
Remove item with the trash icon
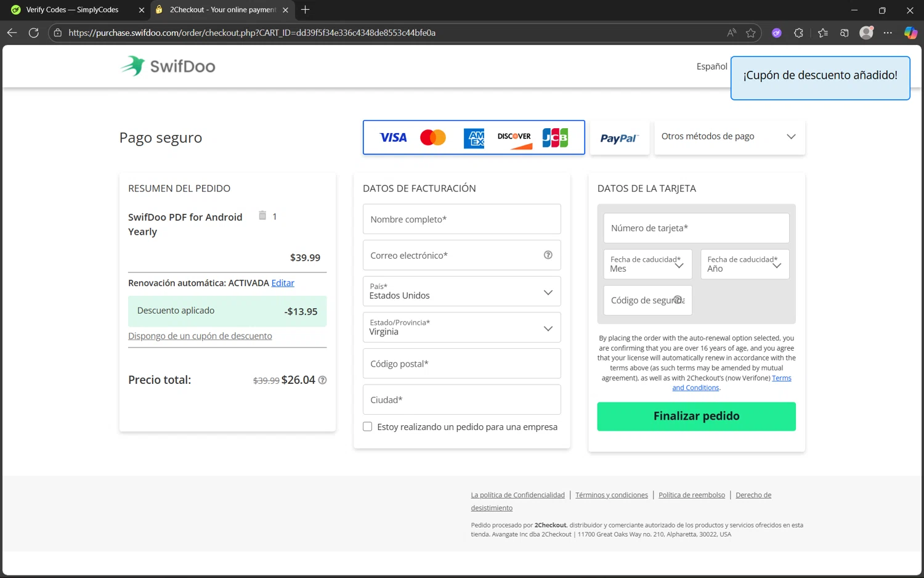point(262,216)
